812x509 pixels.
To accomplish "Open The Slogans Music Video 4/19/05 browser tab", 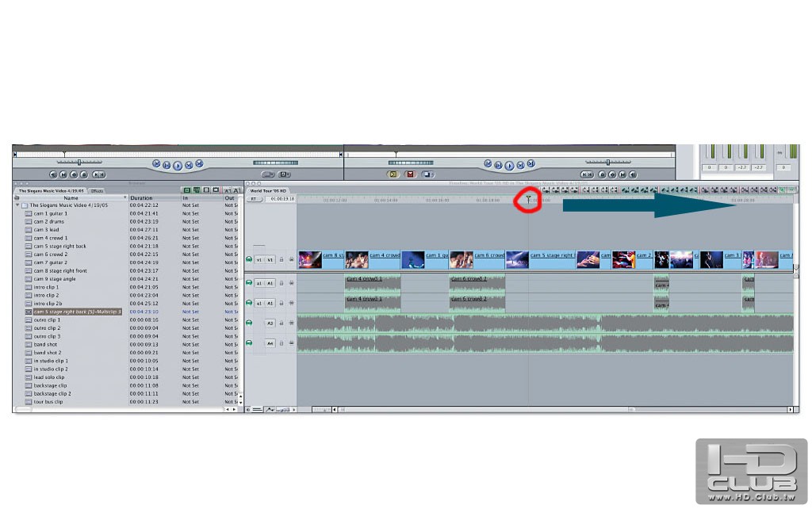I will [51, 190].
